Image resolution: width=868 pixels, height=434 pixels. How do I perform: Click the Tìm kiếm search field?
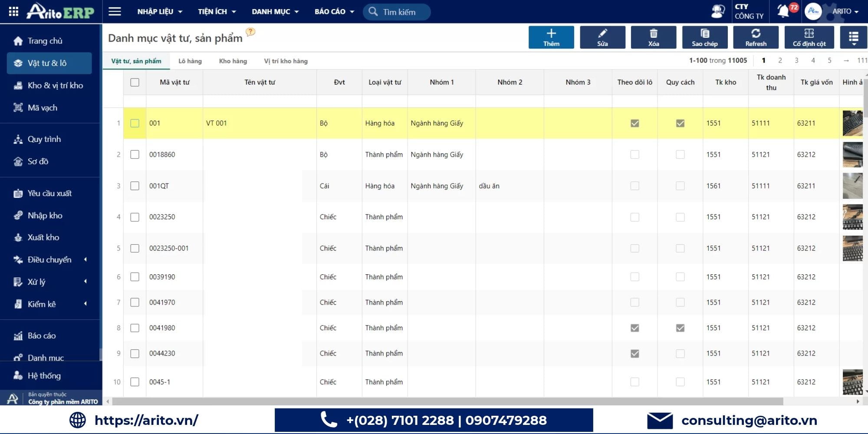coord(397,12)
